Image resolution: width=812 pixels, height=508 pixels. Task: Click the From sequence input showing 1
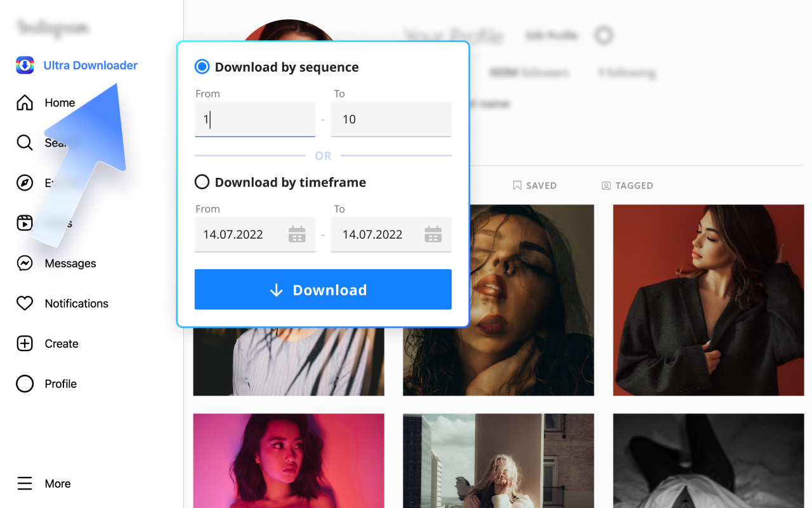click(254, 119)
